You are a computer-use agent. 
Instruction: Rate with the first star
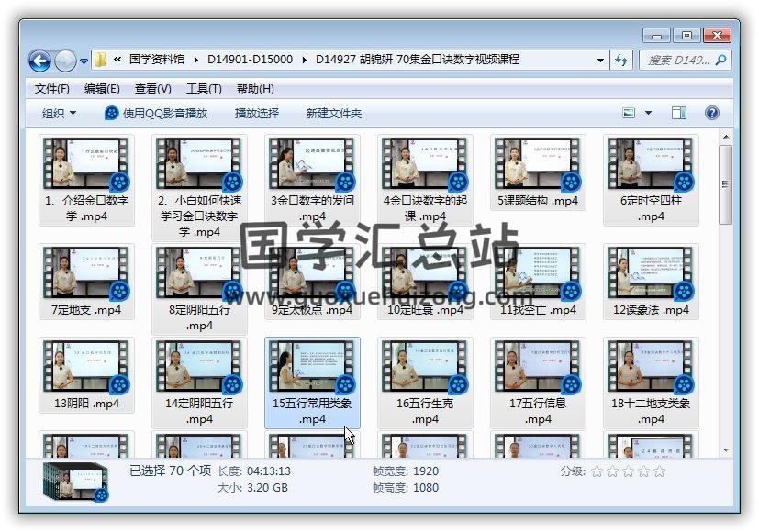pos(597,471)
